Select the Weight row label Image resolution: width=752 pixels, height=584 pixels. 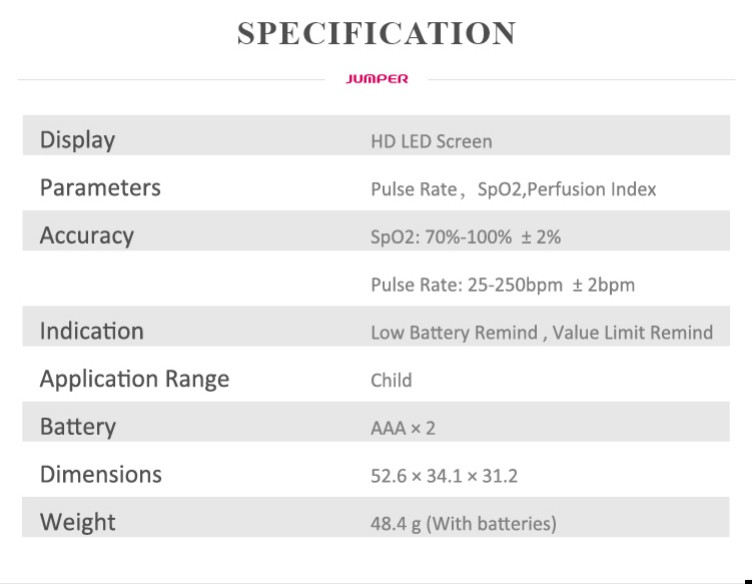pos(78,522)
